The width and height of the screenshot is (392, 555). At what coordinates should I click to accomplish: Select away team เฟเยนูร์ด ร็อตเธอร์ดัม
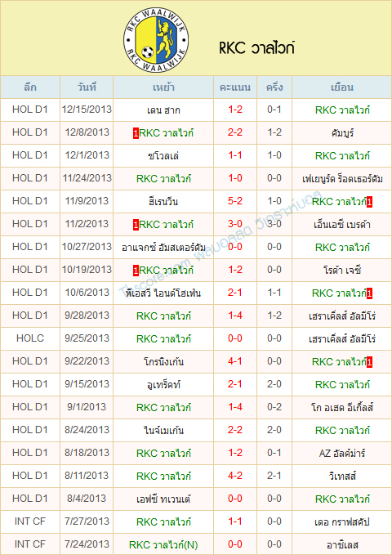pos(342,179)
